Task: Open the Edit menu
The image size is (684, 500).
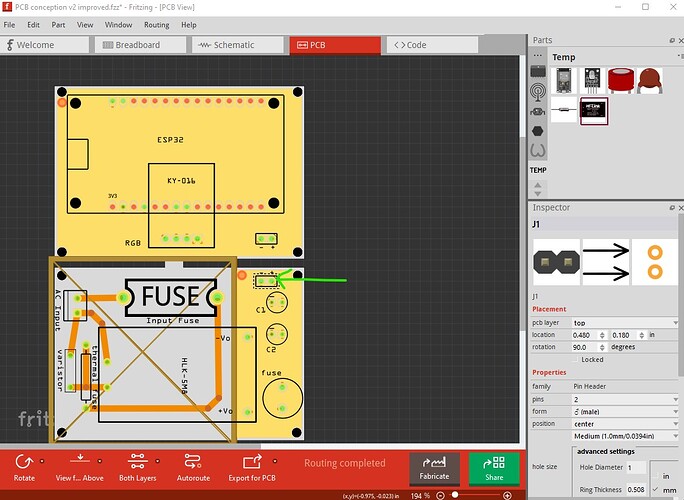Action: 33,25
